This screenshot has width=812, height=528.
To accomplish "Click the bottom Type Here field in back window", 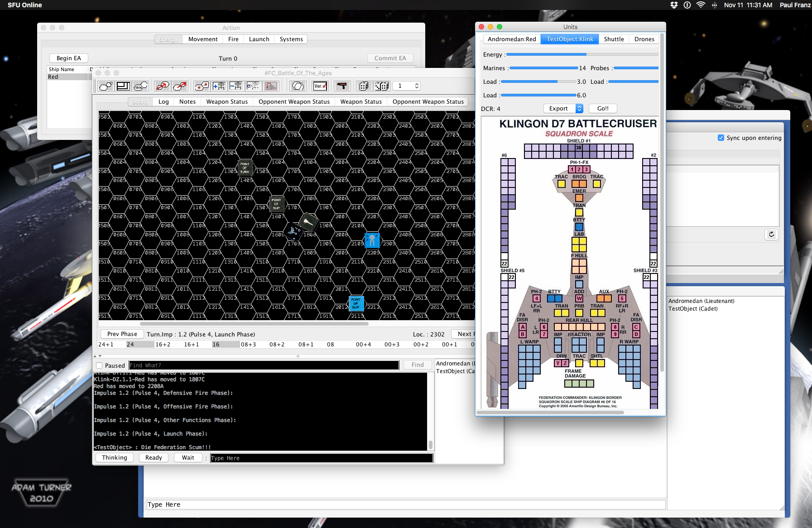I will coord(406,504).
